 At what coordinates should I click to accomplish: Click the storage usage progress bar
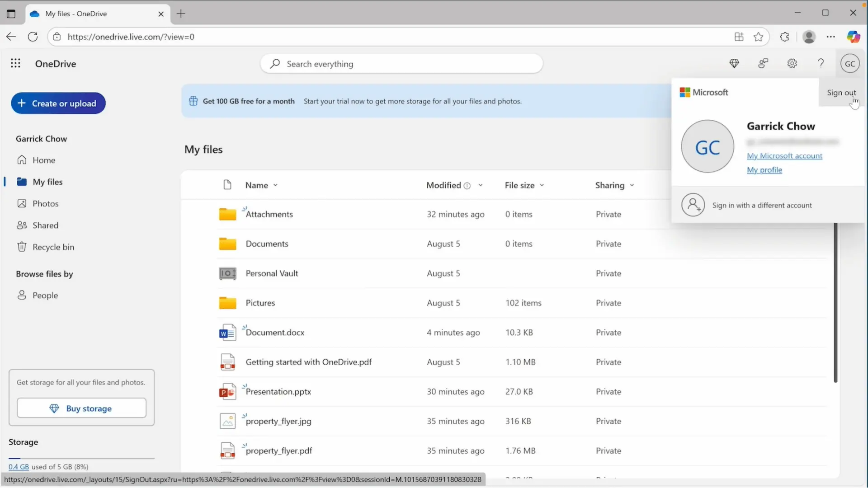[81, 458]
